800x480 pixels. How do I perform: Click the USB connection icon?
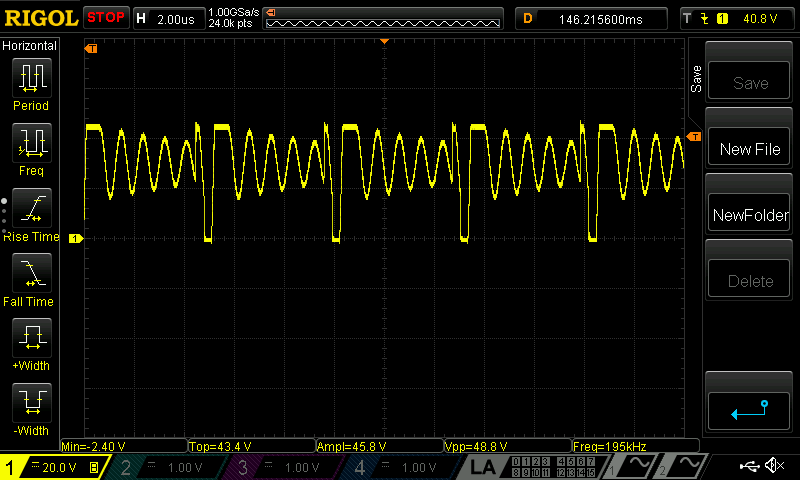point(749,466)
